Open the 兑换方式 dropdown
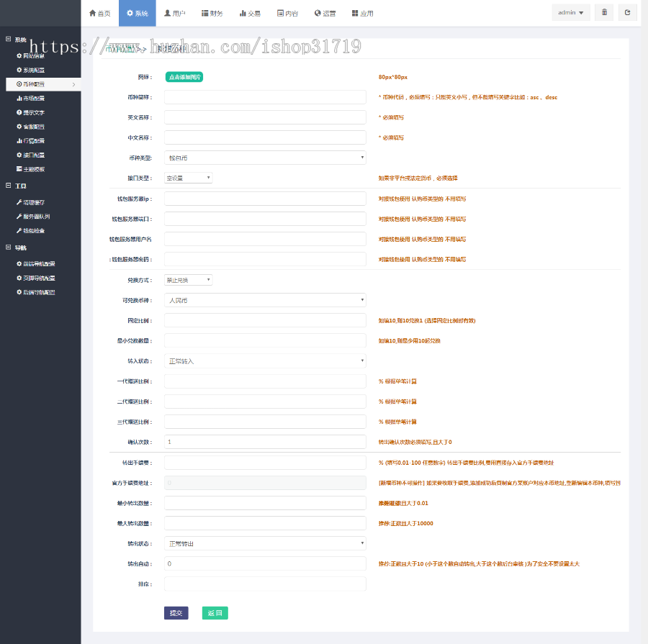 [x=188, y=280]
